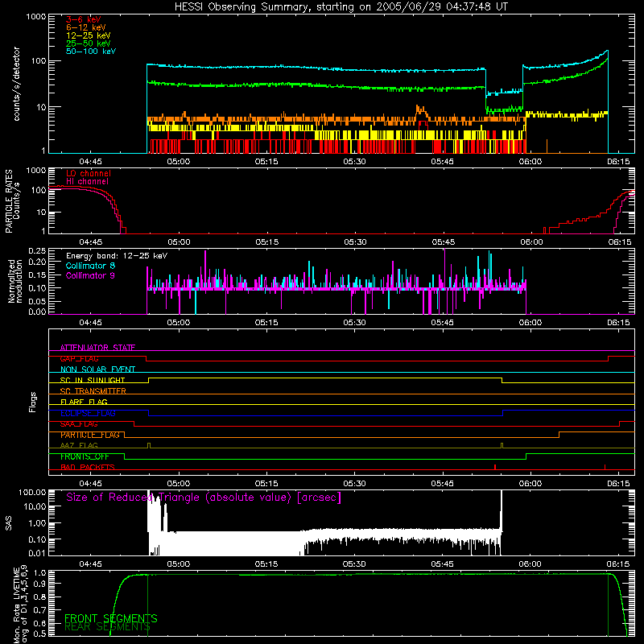Click the HESSI Observing Summary title text
644x644 pixels.
341,7
